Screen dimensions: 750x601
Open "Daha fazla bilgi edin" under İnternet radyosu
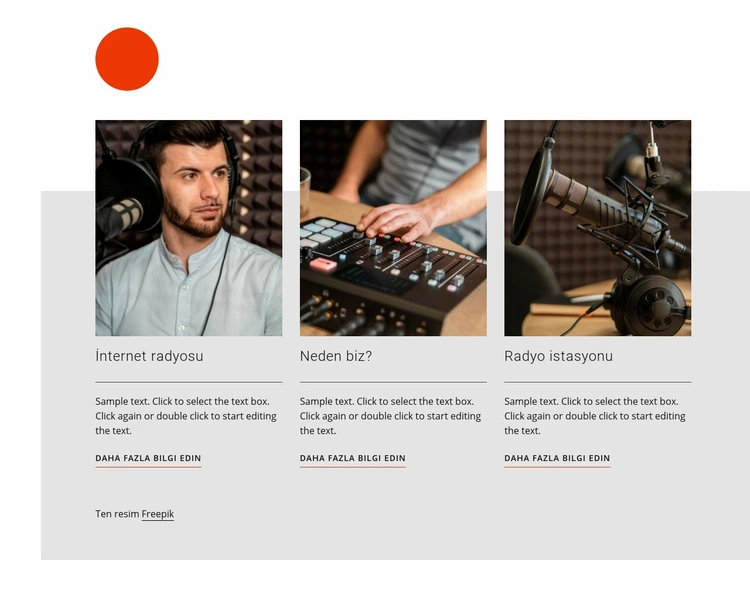(148, 459)
